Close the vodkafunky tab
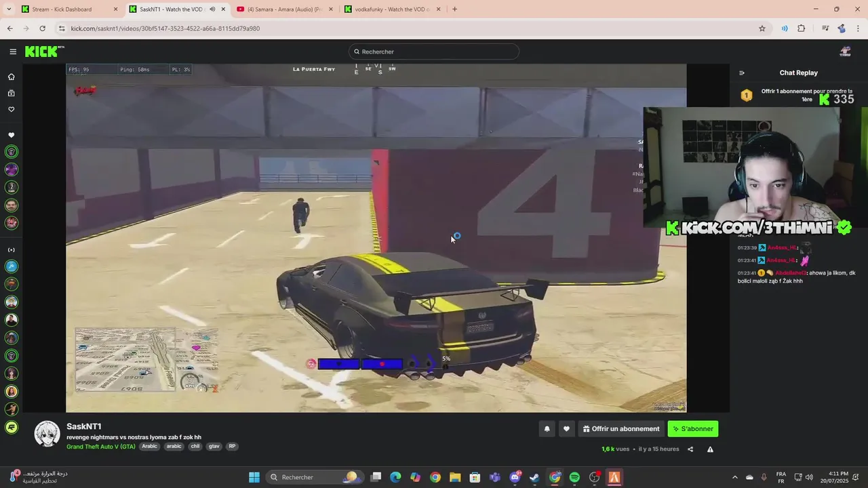Screen dimensions: 868x488 tap(439, 9)
